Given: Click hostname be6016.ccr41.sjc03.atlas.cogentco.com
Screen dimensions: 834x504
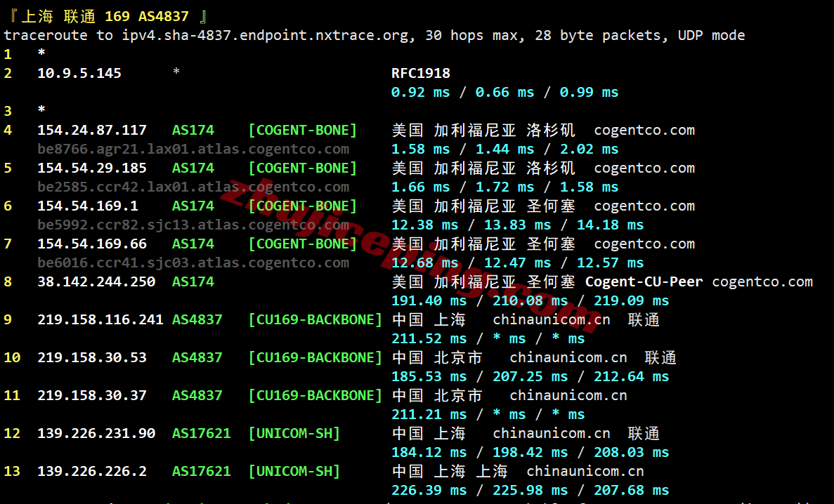Looking at the screenshot, I should click(193, 263).
